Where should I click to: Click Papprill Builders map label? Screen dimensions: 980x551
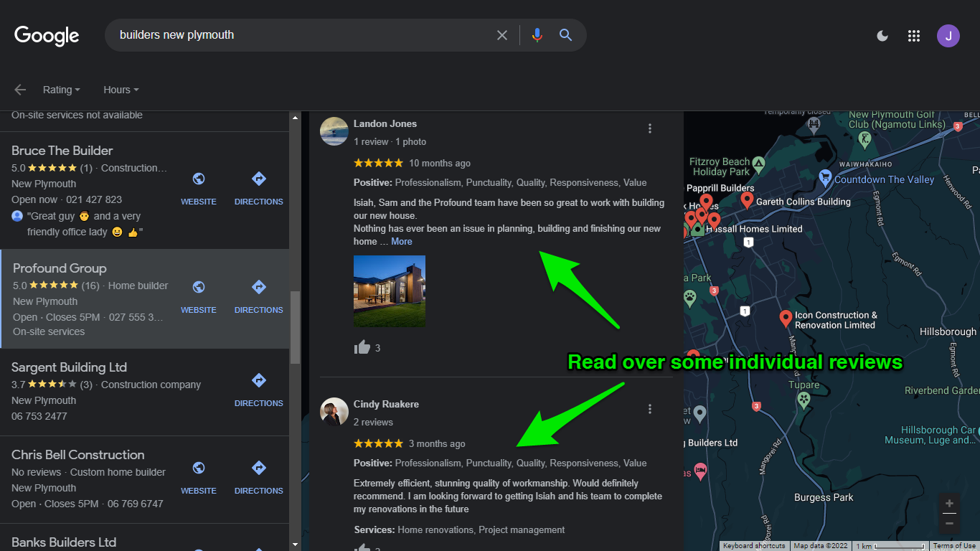point(720,188)
